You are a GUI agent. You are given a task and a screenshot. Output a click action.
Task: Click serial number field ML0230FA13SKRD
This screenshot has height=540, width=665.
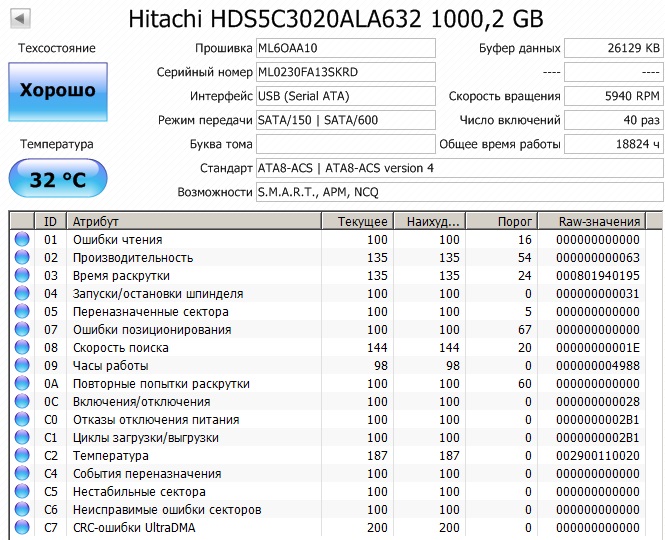pos(346,72)
